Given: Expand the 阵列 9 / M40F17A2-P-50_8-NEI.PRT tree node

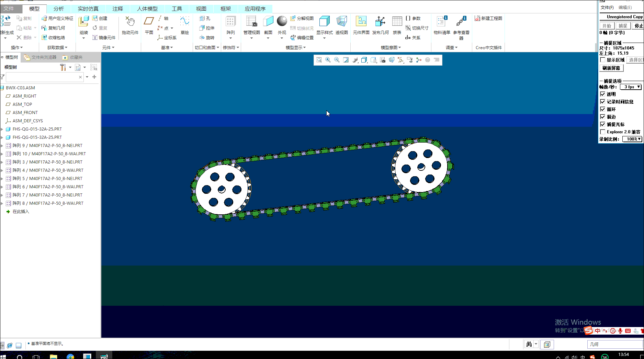Looking at the screenshot, I should pyautogui.click(x=2, y=146).
